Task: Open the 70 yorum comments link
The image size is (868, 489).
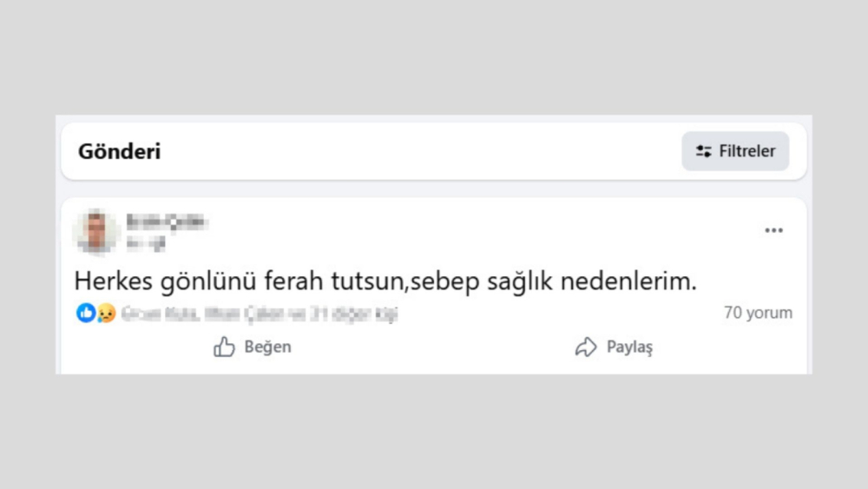Action: (758, 313)
